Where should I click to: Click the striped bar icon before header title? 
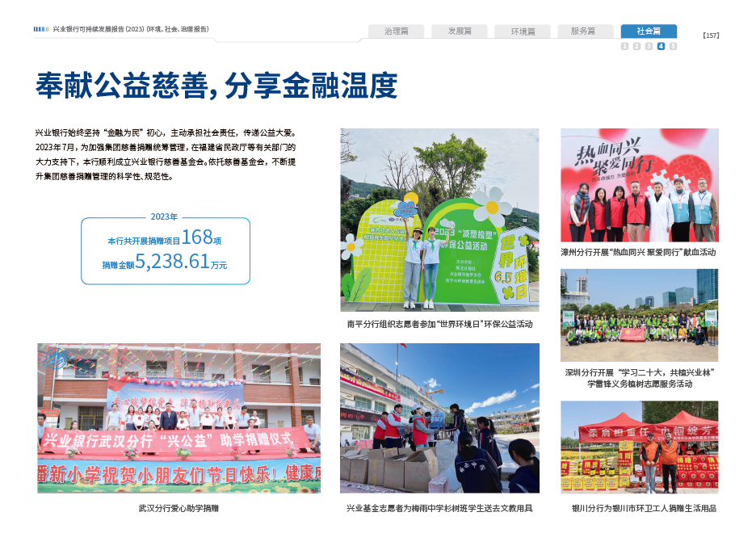click(41, 29)
